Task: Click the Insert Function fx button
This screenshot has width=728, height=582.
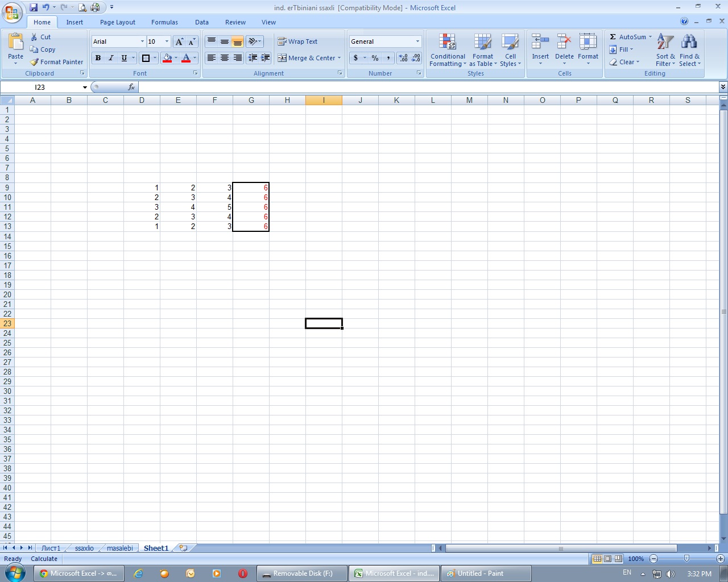Action: (x=131, y=87)
